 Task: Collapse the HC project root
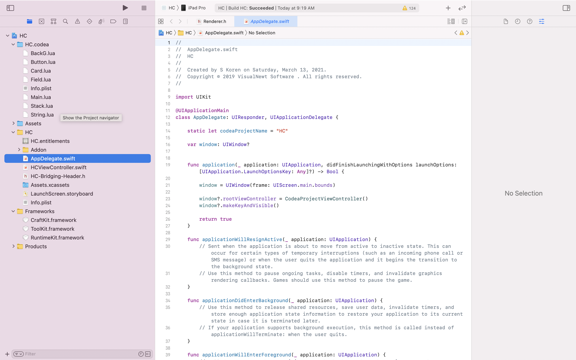[7, 36]
